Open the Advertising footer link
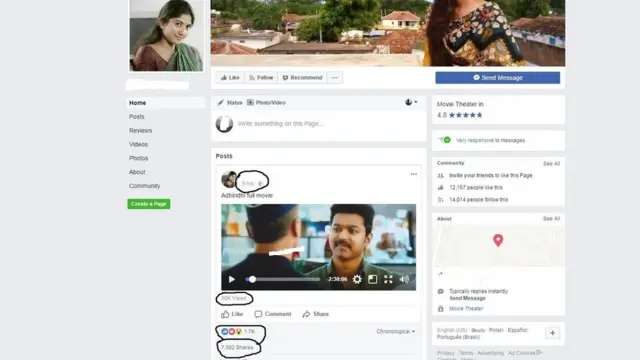This screenshot has height=360, width=640. [x=490, y=353]
